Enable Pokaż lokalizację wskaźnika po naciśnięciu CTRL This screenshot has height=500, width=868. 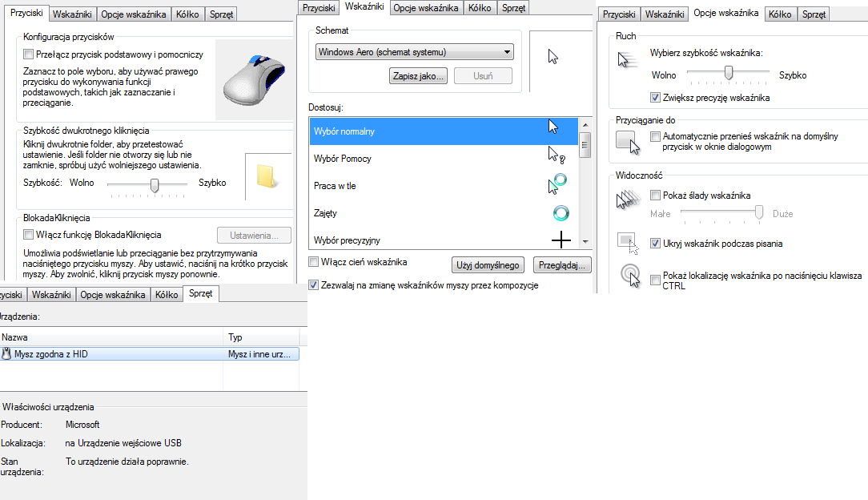pos(656,280)
